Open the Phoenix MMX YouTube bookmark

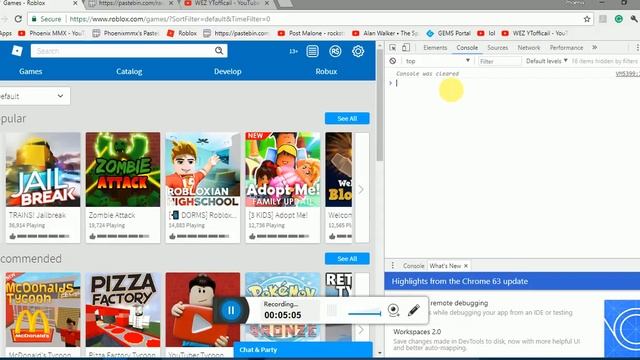coord(51,33)
